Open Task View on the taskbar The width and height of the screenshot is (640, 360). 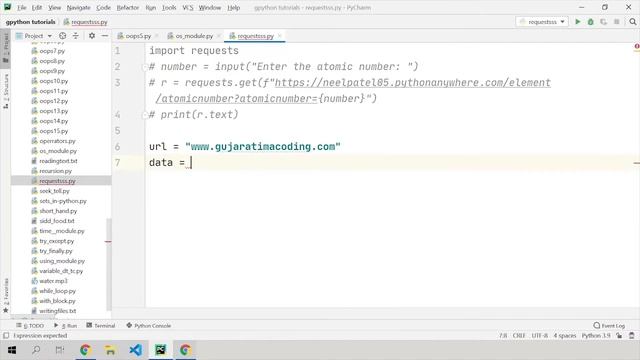(60, 350)
